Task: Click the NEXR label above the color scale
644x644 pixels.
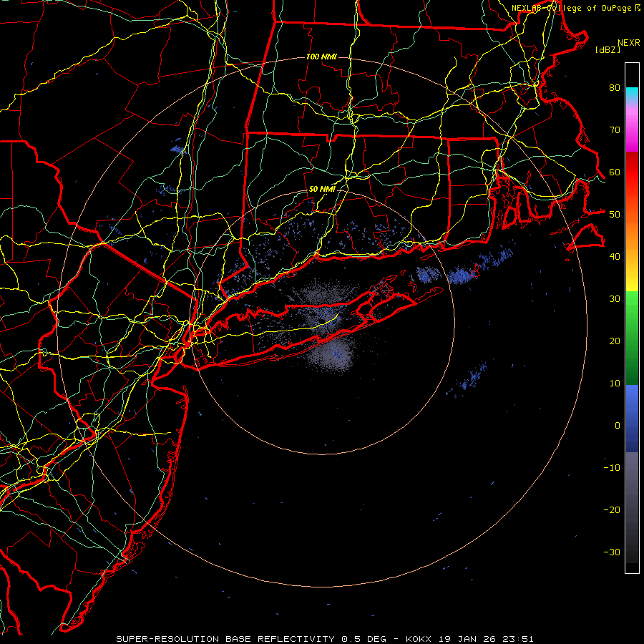Action: (x=629, y=43)
